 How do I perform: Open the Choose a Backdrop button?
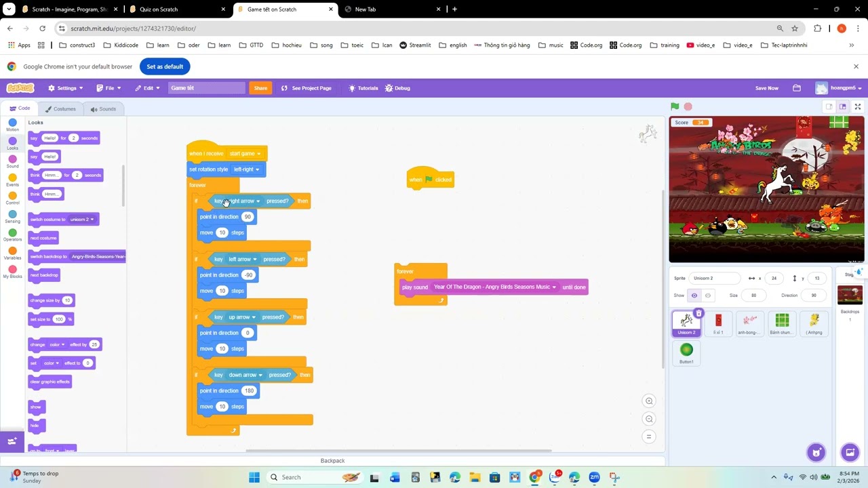pyautogui.click(x=850, y=452)
